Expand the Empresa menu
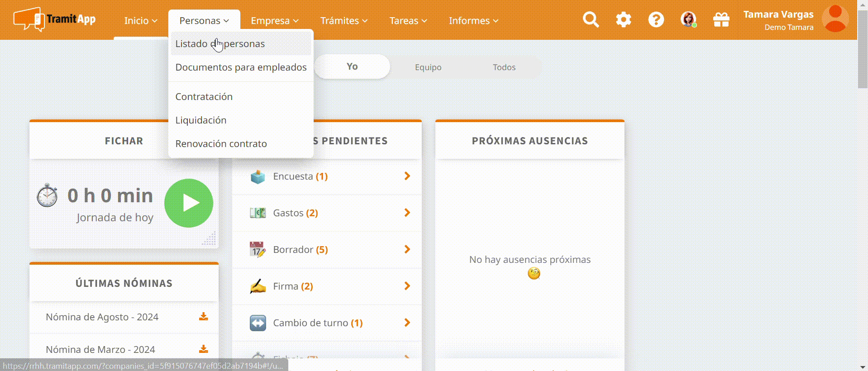 pyautogui.click(x=275, y=21)
